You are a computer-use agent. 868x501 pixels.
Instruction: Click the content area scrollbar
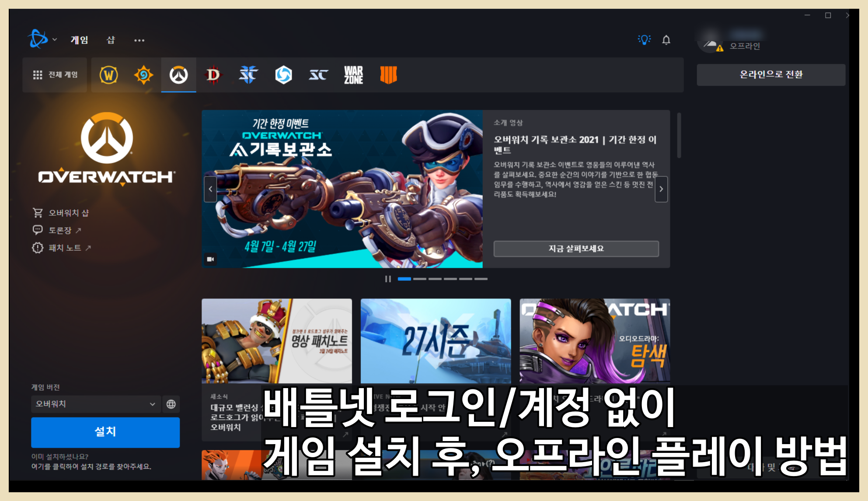(679, 135)
